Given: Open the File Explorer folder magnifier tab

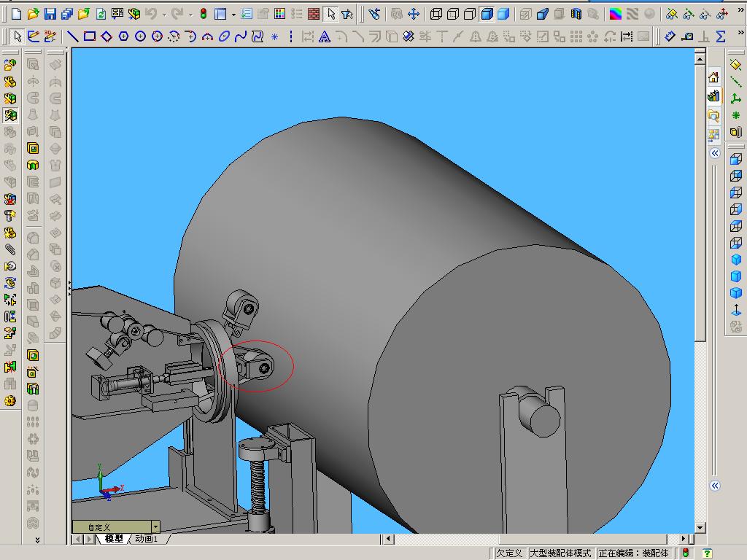Looking at the screenshot, I should point(713,116).
